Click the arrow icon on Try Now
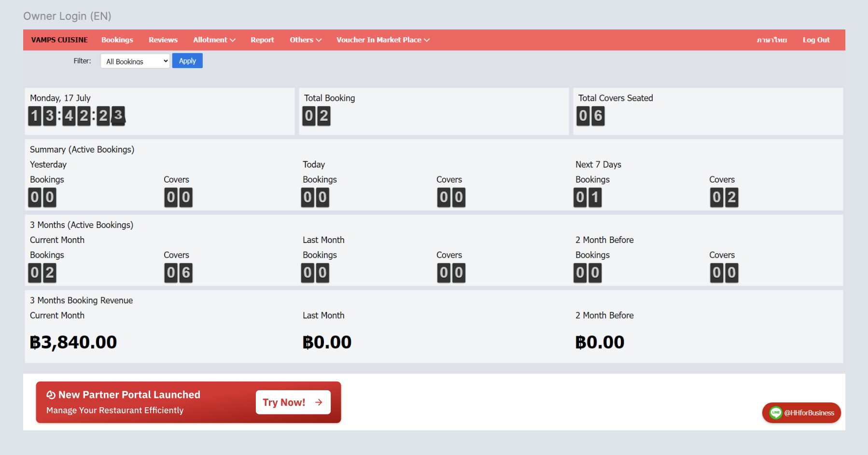The height and width of the screenshot is (455, 868). [319, 402]
